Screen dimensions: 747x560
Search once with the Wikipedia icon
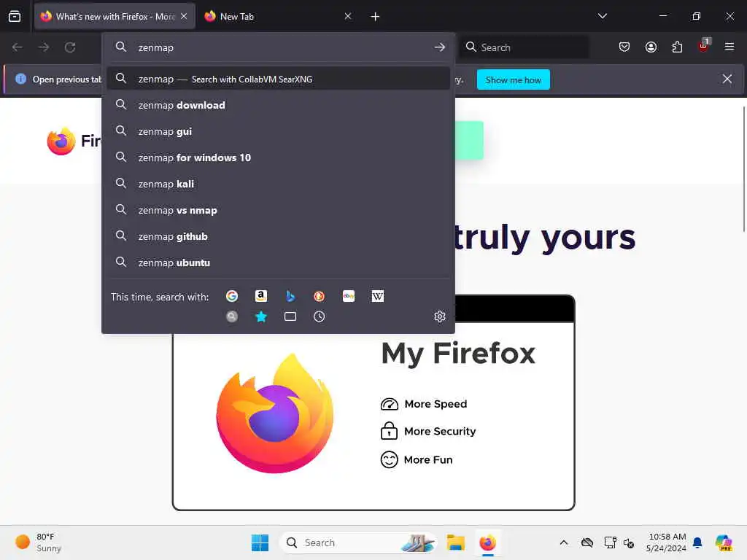tap(378, 296)
